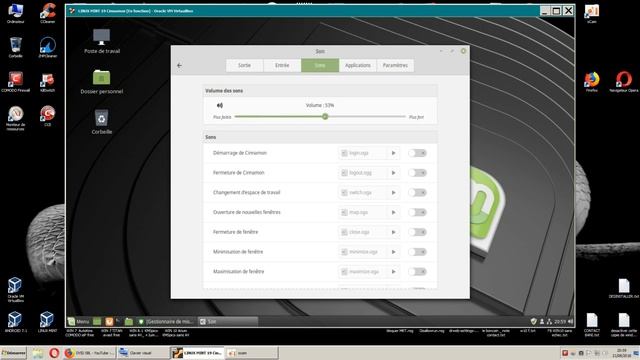Play the Minimisation de fenêtre sound
This screenshot has width=640, height=360.
(x=393, y=252)
